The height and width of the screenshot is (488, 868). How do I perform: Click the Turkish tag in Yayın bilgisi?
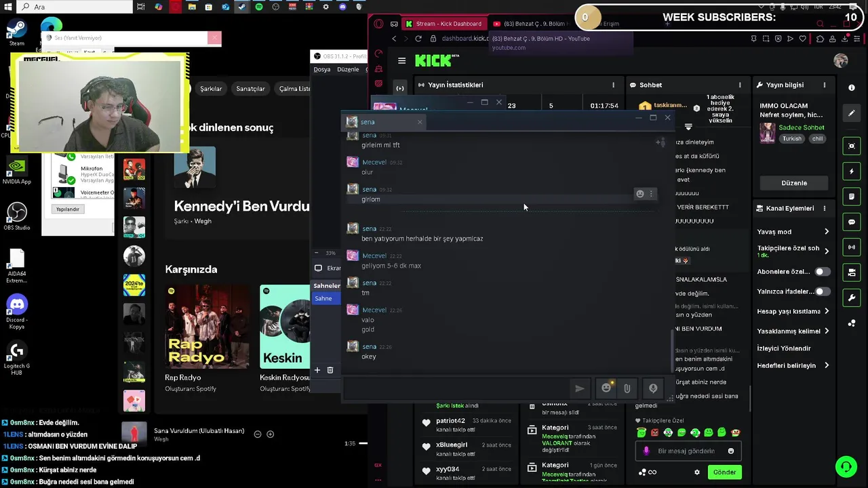point(791,139)
